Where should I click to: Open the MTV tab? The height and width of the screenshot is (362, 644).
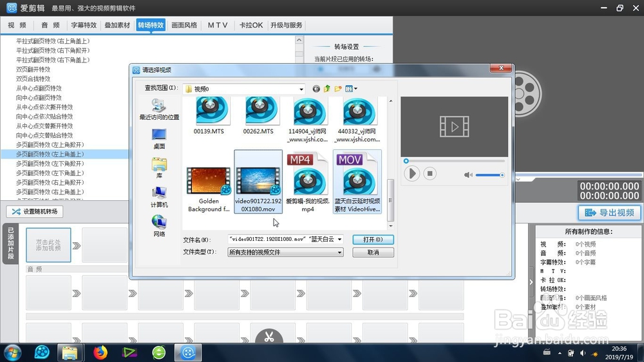point(217,25)
